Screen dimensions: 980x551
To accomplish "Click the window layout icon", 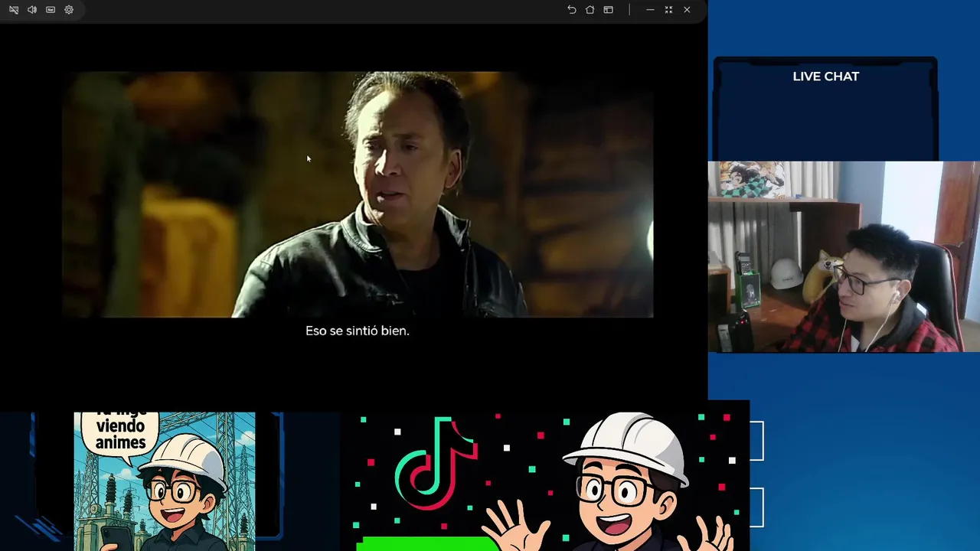I will (608, 10).
